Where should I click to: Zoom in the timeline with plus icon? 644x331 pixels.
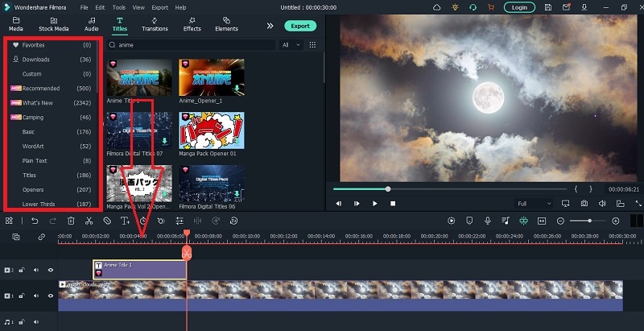616,221
